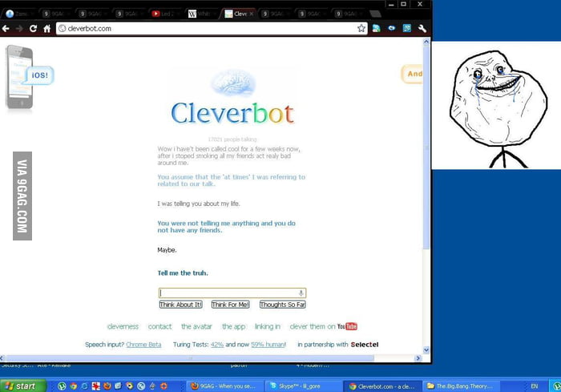Switch to the Wikipedia tab

point(201,14)
